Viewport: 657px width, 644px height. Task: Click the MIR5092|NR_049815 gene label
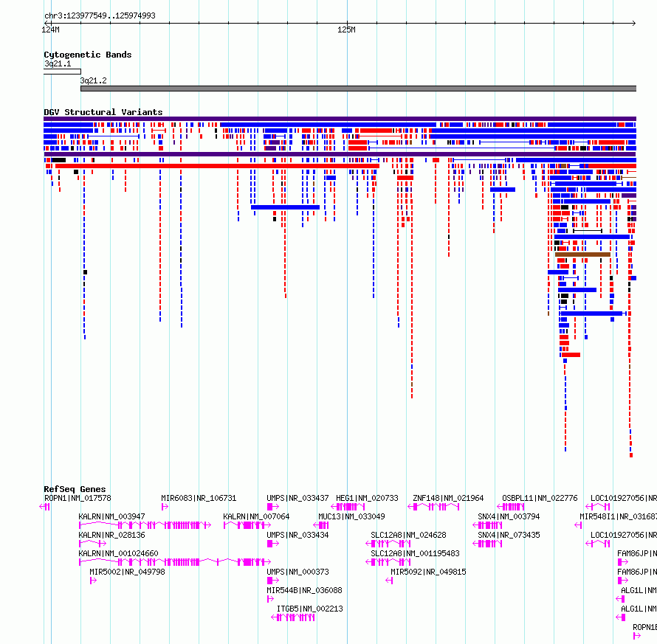[x=428, y=572]
